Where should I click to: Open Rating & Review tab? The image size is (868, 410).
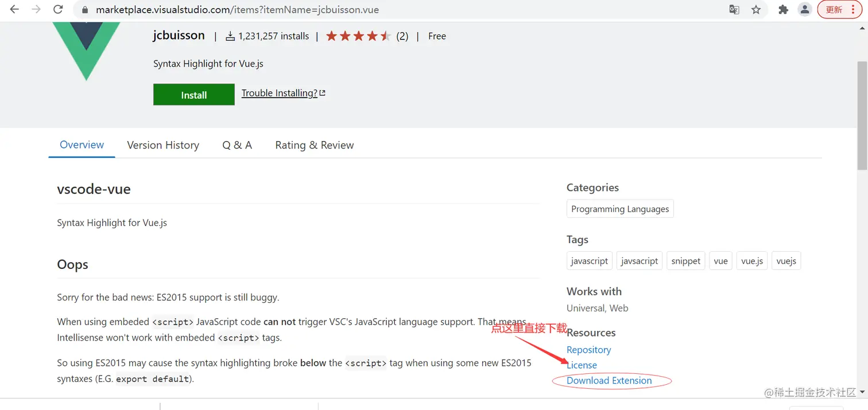click(315, 145)
